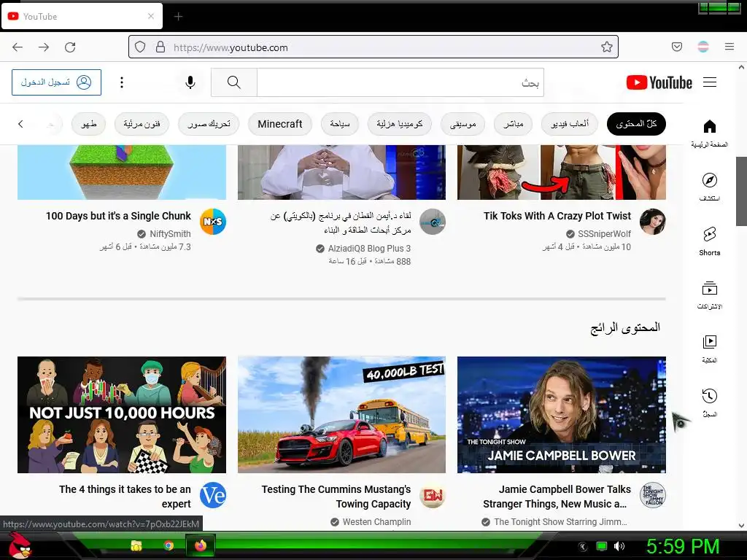The image size is (747, 560).
Task: Launch Chrome from the taskbar
Action: pos(169,545)
